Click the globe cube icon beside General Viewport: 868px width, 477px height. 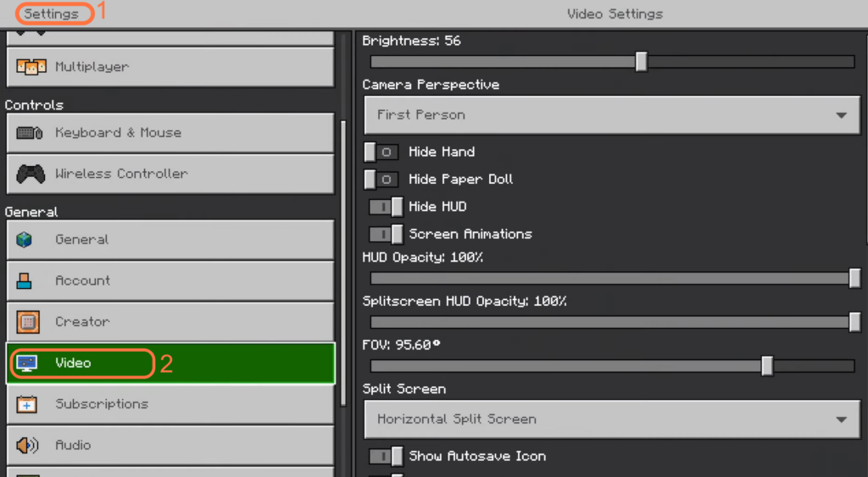coord(25,240)
